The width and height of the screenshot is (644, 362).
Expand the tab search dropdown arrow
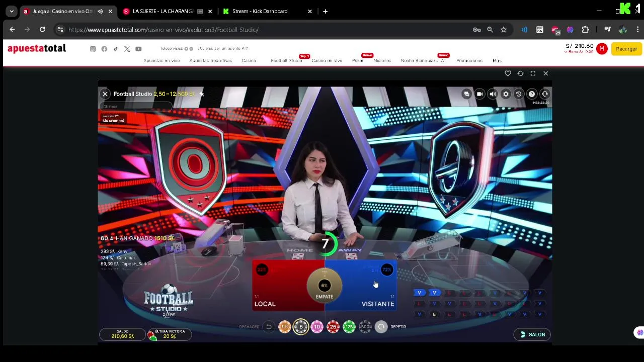pyautogui.click(x=12, y=11)
